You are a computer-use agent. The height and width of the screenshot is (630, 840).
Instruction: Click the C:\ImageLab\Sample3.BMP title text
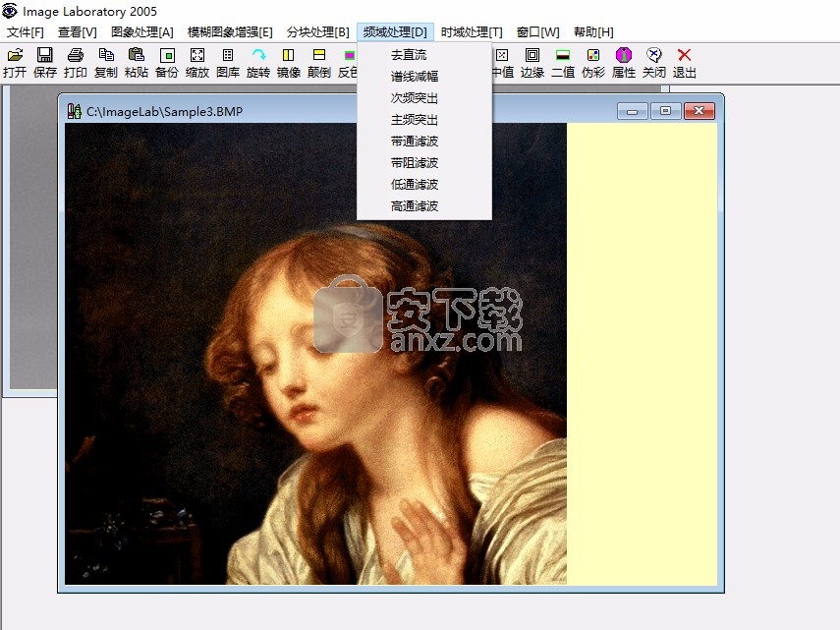[x=164, y=111]
